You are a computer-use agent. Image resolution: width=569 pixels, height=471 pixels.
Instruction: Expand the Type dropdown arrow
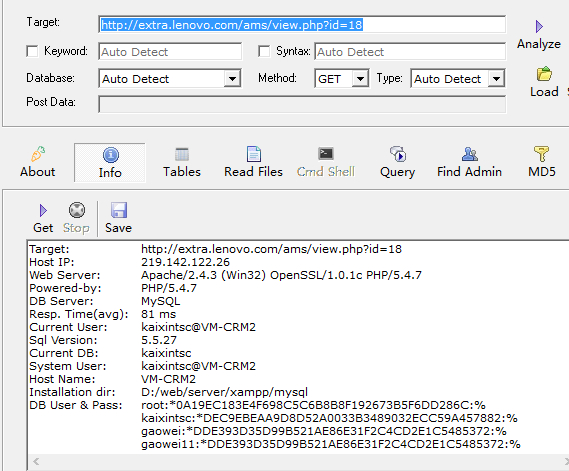coord(496,78)
